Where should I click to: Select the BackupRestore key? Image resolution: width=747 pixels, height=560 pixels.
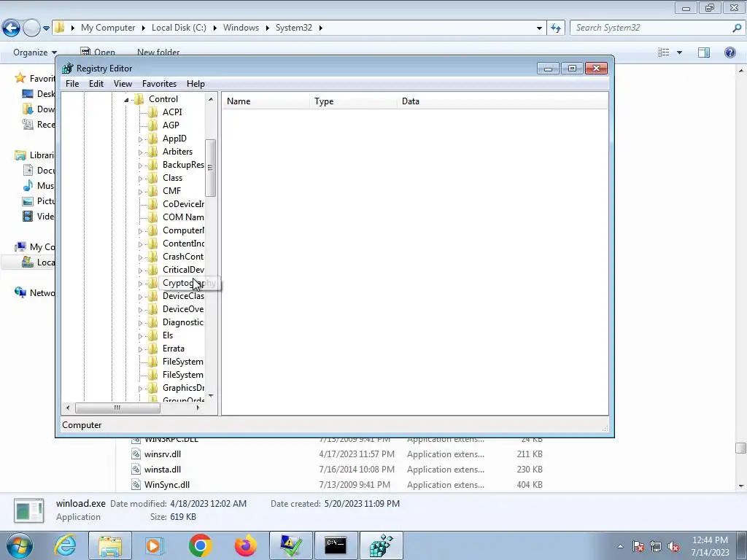[183, 165]
